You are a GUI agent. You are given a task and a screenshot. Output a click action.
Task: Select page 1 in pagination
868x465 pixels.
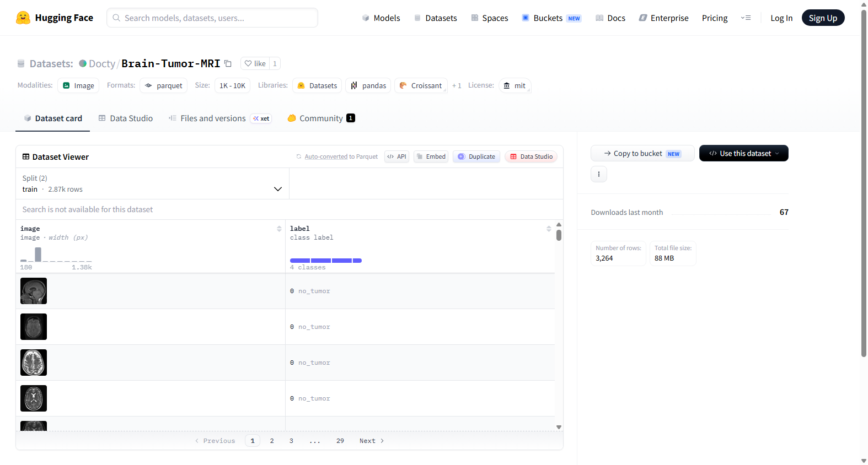pos(253,441)
